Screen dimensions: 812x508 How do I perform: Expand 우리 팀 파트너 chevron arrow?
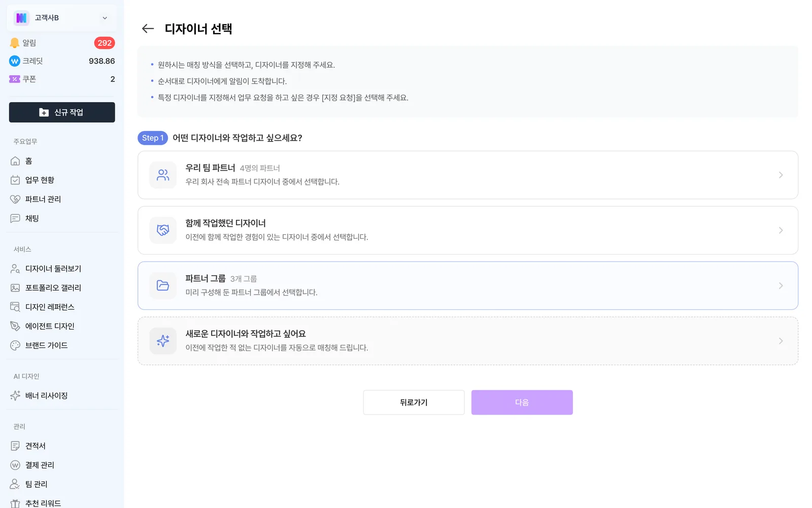pyautogui.click(x=781, y=175)
